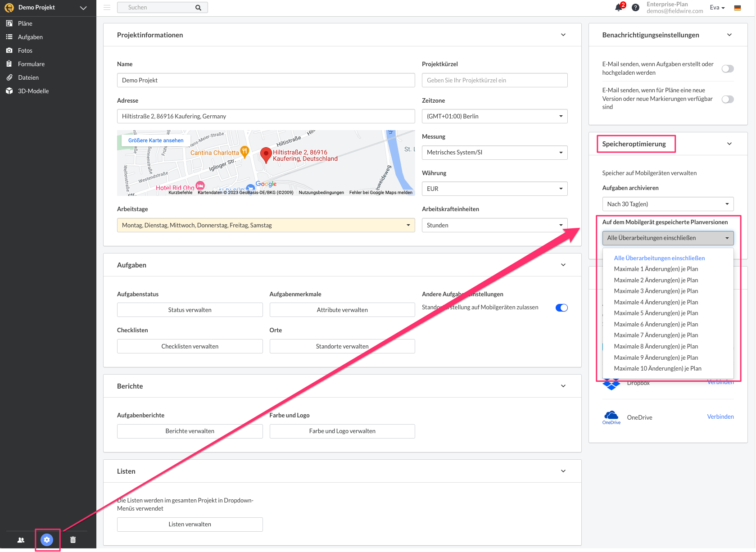Select Maximale 9 Änderung(en) je Plan

(668, 357)
